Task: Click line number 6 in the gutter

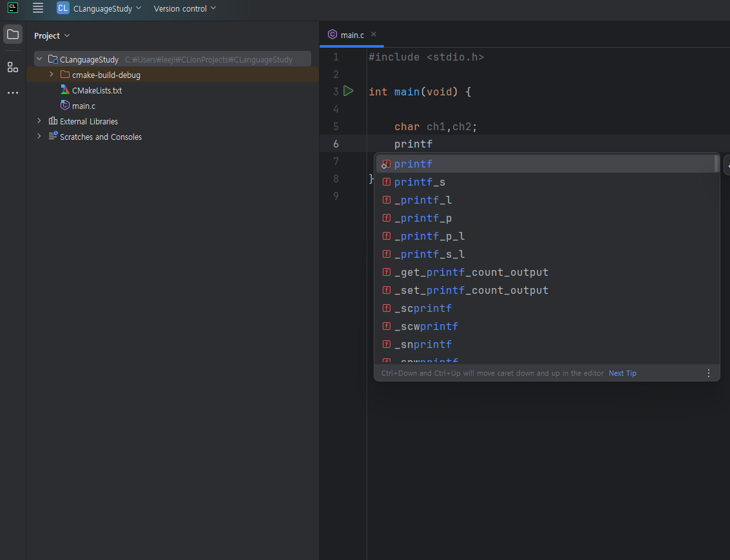Action: pyautogui.click(x=336, y=144)
